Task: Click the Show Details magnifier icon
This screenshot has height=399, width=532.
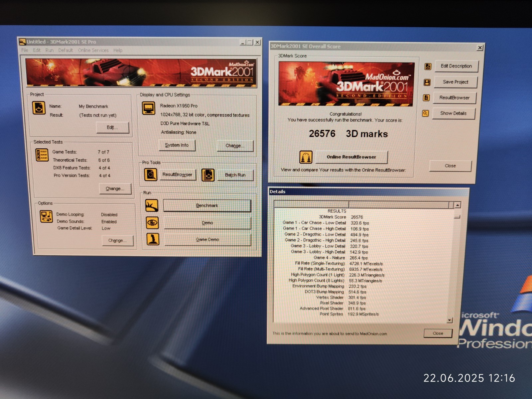Action: click(x=425, y=113)
